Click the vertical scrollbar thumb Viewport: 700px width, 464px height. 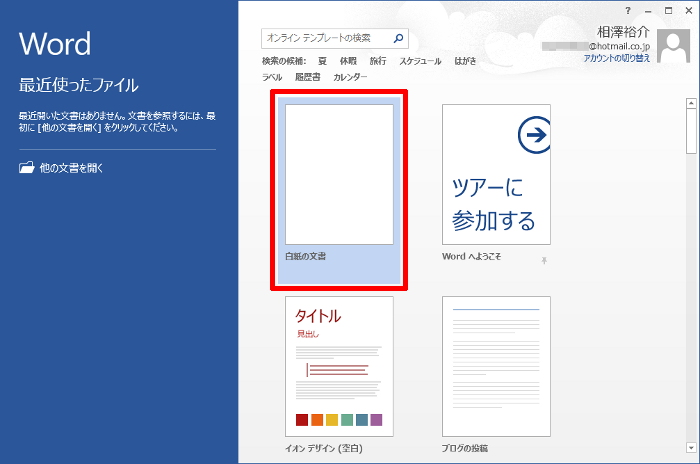pyautogui.click(x=691, y=131)
